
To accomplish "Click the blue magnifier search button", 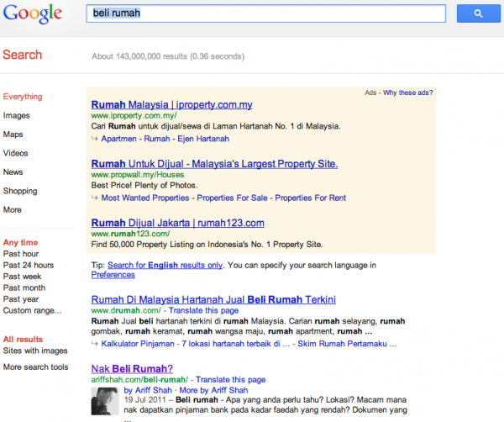I will pos(479,14).
